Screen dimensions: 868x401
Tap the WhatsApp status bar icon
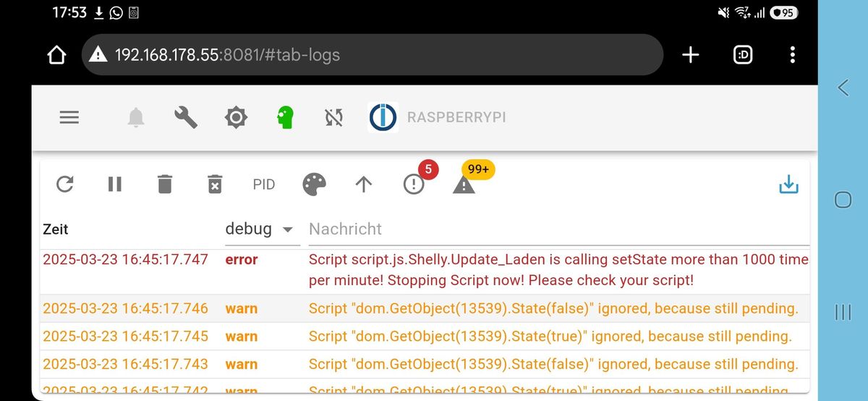pyautogui.click(x=116, y=13)
